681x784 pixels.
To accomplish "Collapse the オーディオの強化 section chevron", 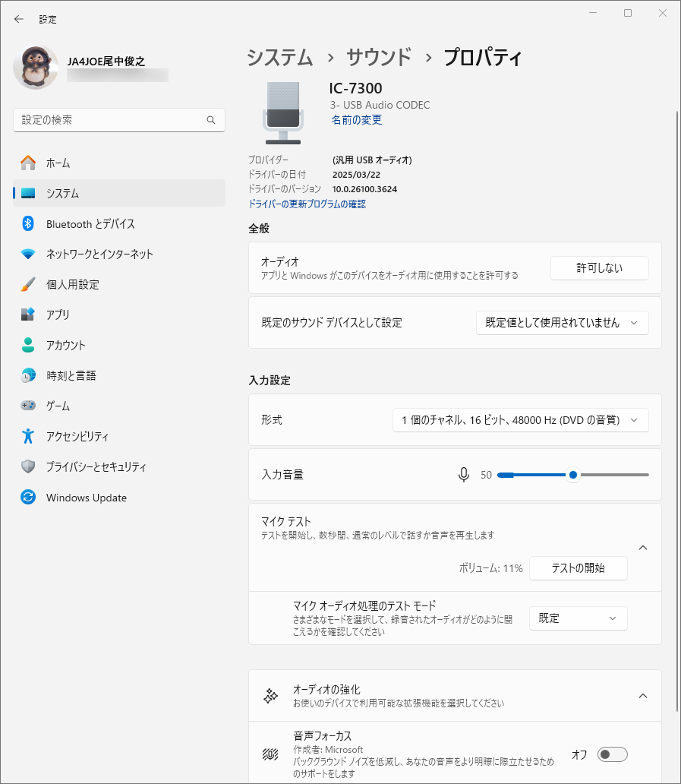I will click(643, 696).
